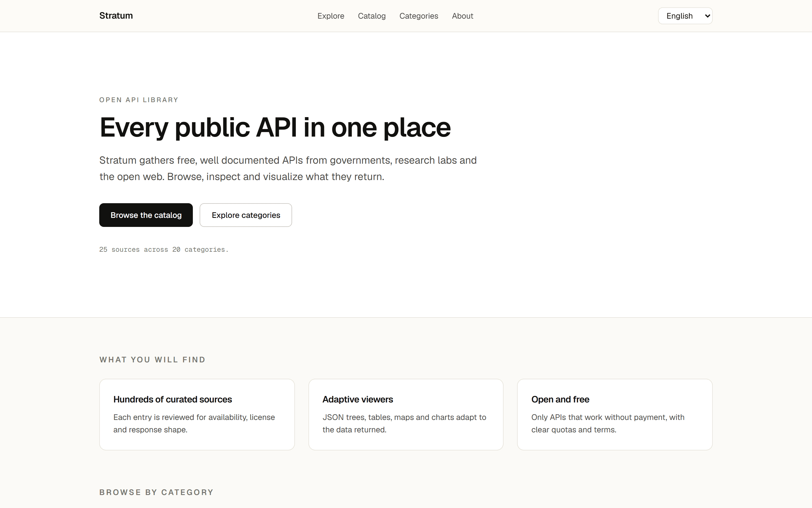Go to the Catalog nav link
This screenshot has width=812, height=508.
point(371,16)
